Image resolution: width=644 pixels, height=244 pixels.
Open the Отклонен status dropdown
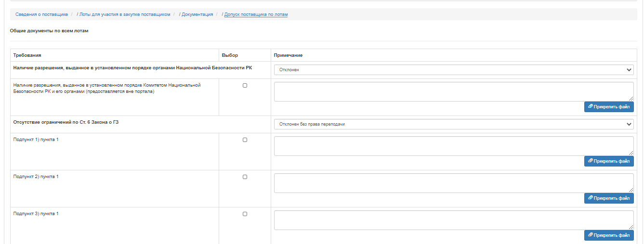454,70
